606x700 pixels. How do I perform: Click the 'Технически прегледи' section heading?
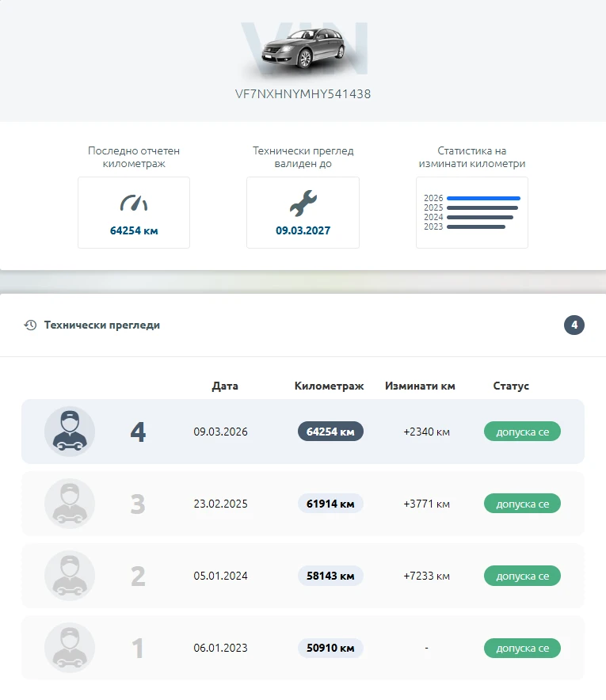point(102,325)
